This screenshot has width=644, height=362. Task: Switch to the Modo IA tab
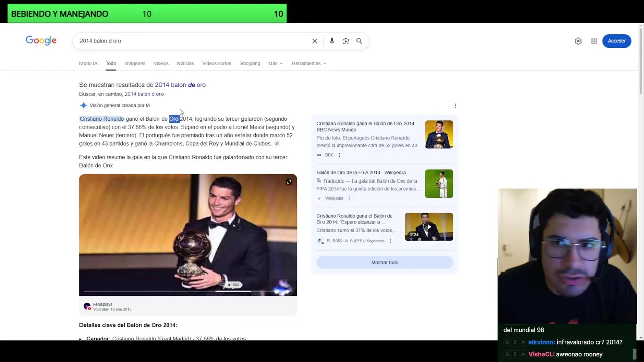pos(88,63)
